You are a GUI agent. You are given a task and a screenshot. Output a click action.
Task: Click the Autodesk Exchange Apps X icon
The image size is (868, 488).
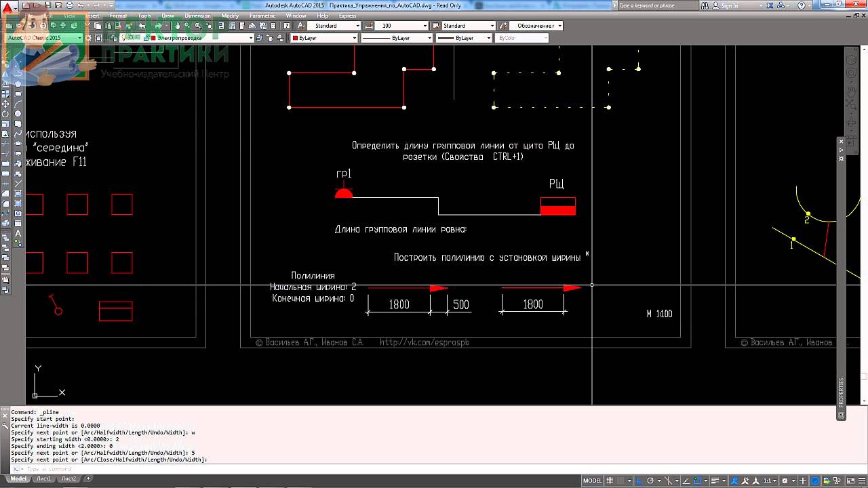click(770, 5)
